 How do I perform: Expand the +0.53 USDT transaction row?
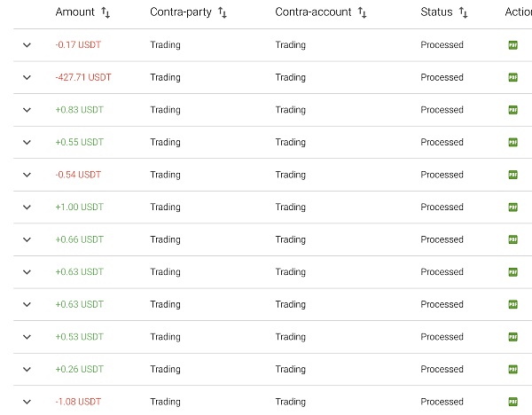[x=27, y=337]
